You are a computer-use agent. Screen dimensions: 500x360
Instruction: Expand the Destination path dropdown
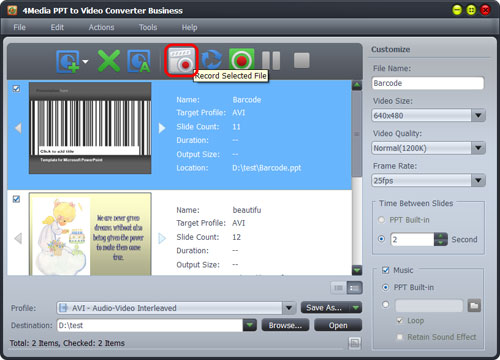pyautogui.click(x=250, y=325)
